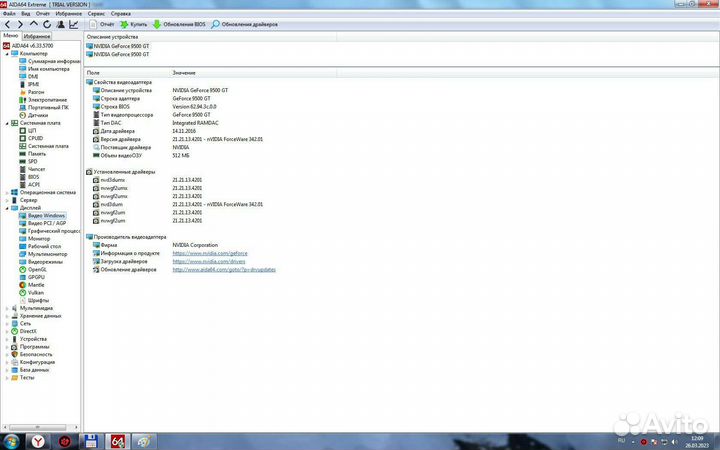Expand the Операционная система tree node
720x450 pixels.
coord(7,192)
